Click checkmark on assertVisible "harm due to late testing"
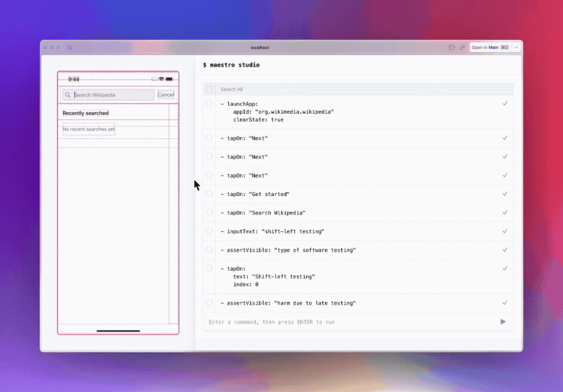The image size is (563, 392). tap(505, 303)
